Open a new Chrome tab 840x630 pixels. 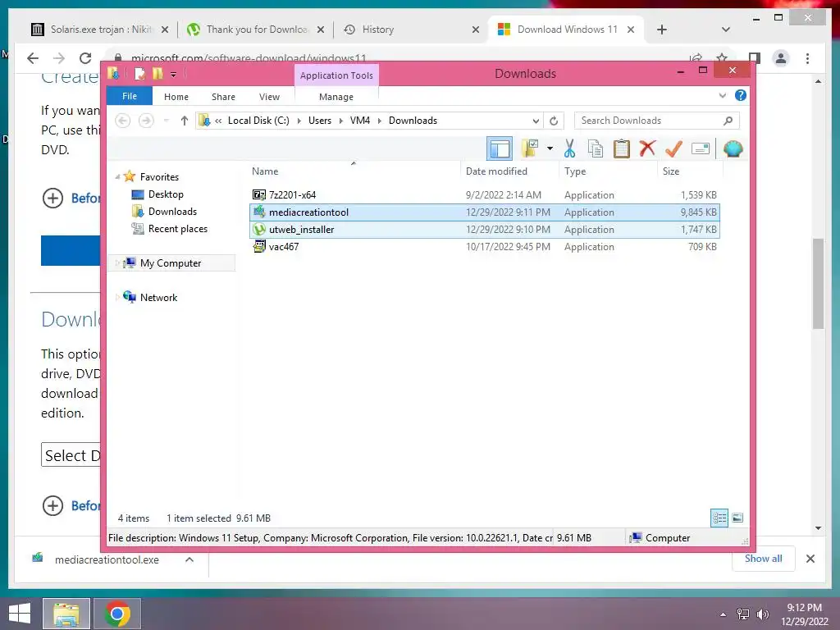click(662, 30)
